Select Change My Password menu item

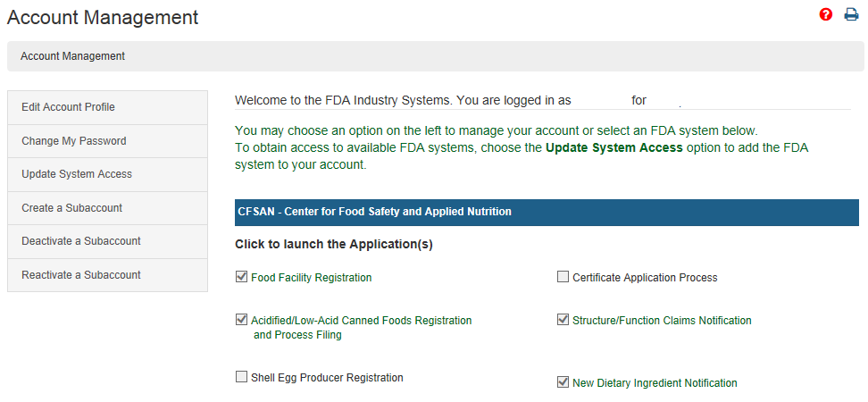(74, 141)
